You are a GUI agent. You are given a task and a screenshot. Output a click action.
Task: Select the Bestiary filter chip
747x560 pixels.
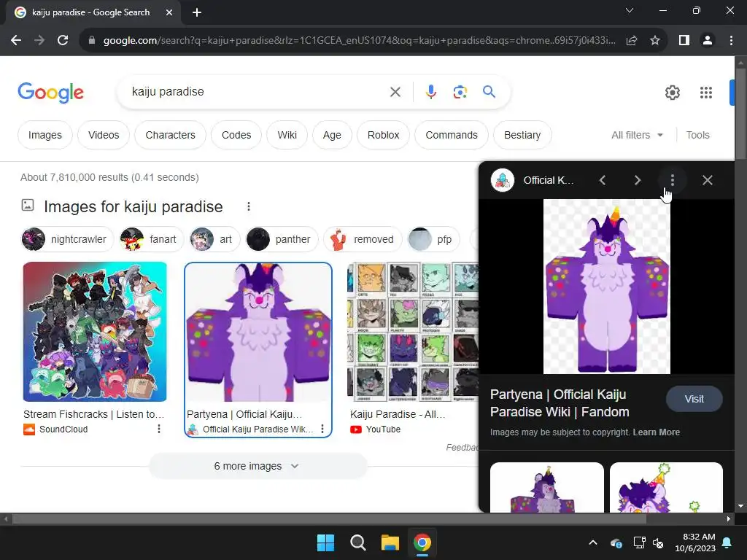pos(522,135)
